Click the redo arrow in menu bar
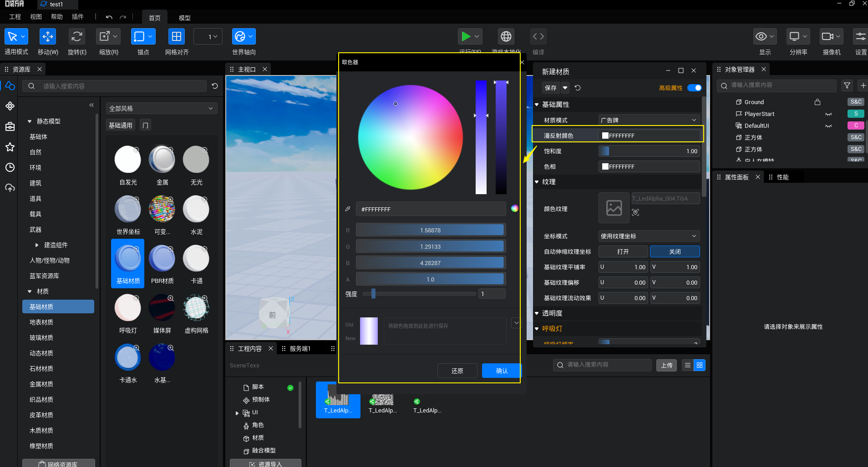Viewport: 868px width, 467px height. 123,17
